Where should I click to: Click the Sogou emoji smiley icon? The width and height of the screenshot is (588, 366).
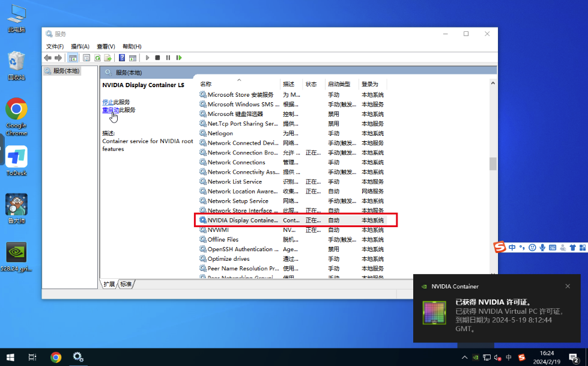pos(532,248)
